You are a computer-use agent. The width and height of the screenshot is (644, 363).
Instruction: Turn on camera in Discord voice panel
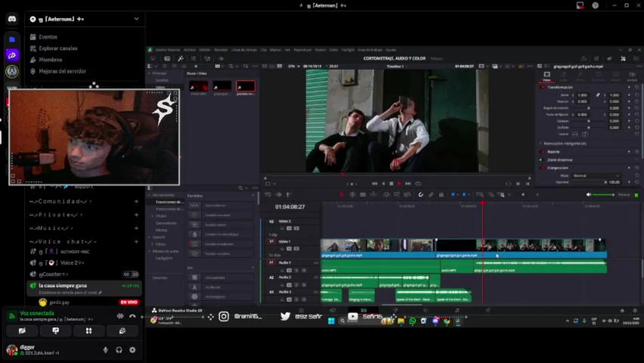[22, 331]
